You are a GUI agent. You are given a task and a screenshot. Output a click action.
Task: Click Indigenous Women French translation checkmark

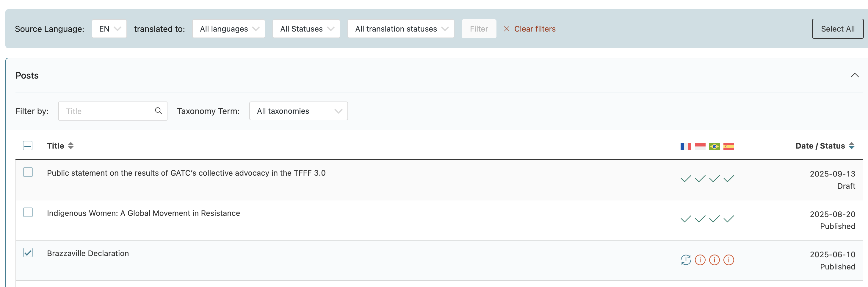[685, 219]
